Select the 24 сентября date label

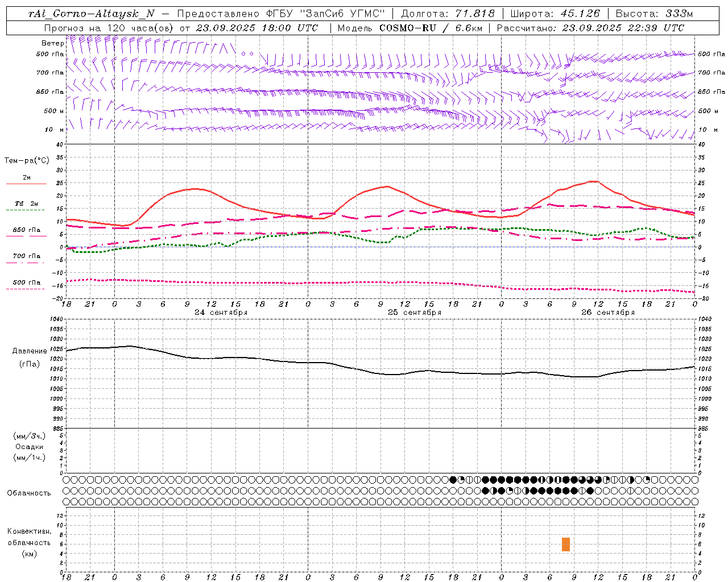click(x=221, y=313)
